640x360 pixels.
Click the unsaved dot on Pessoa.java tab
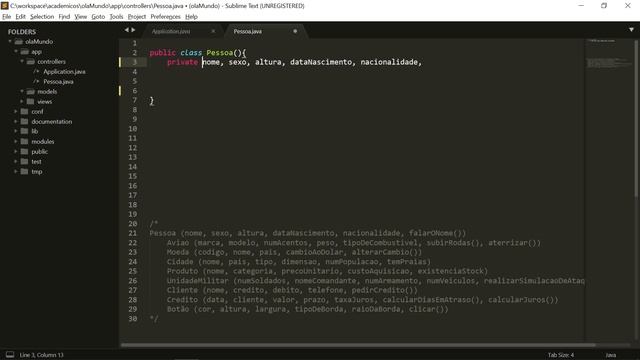(x=295, y=31)
